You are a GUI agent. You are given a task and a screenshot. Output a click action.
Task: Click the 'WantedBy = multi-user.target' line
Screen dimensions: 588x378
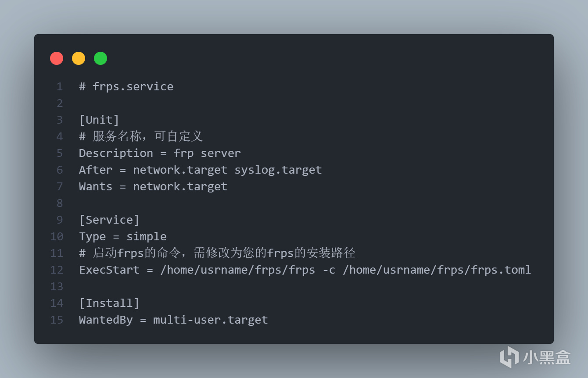(x=173, y=320)
